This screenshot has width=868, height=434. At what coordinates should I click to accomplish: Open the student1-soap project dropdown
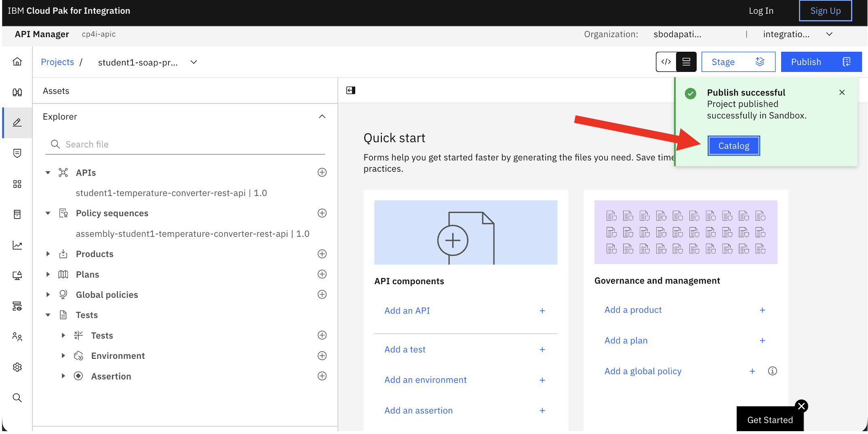click(194, 62)
